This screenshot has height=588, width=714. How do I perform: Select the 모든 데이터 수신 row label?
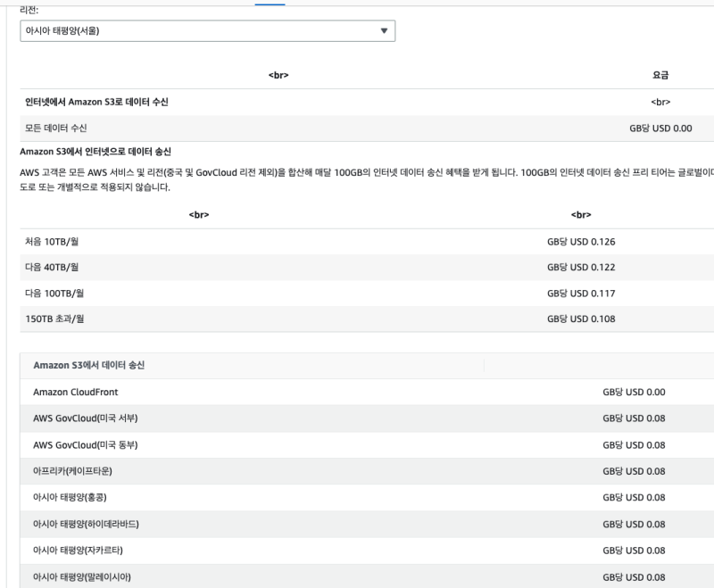(55, 128)
